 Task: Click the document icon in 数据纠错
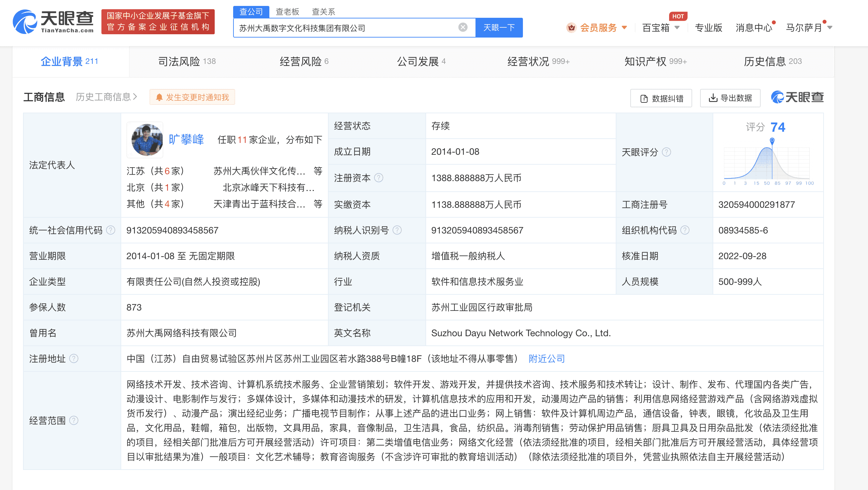tap(644, 98)
